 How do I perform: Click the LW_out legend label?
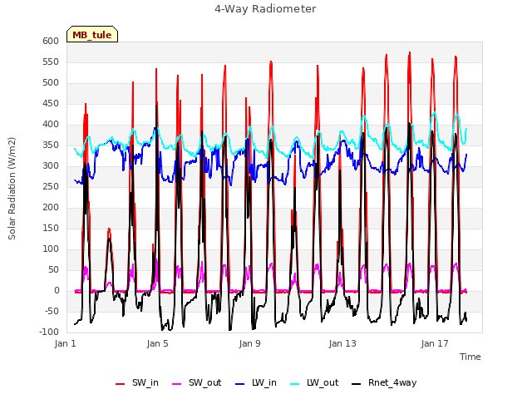pyautogui.click(x=323, y=382)
